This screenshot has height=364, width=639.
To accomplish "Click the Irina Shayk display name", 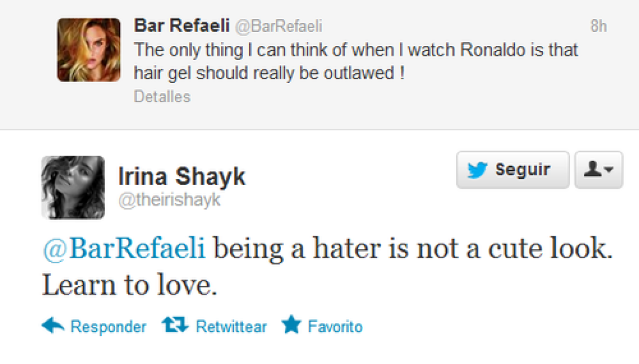I will [x=182, y=176].
